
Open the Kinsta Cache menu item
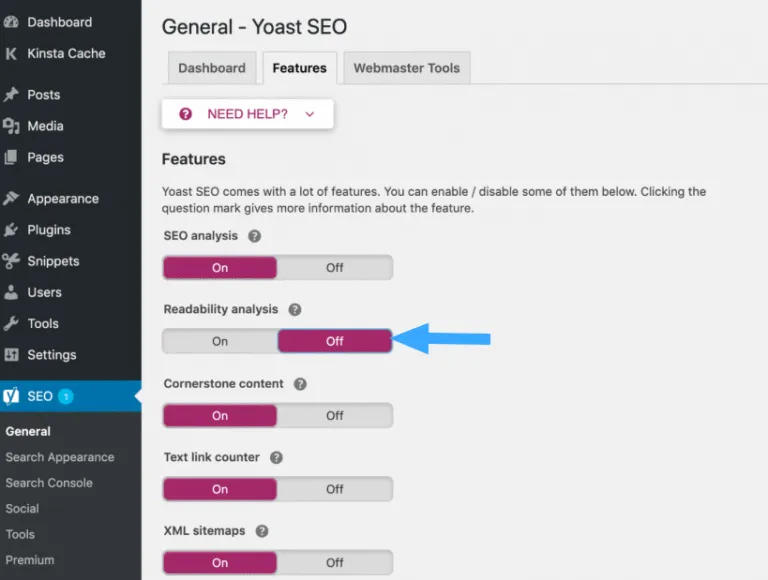[x=66, y=53]
